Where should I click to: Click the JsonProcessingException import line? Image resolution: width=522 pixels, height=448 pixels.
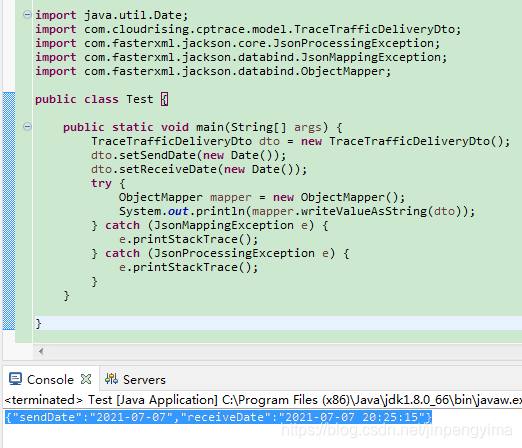pyautogui.click(x=238, y=43)
